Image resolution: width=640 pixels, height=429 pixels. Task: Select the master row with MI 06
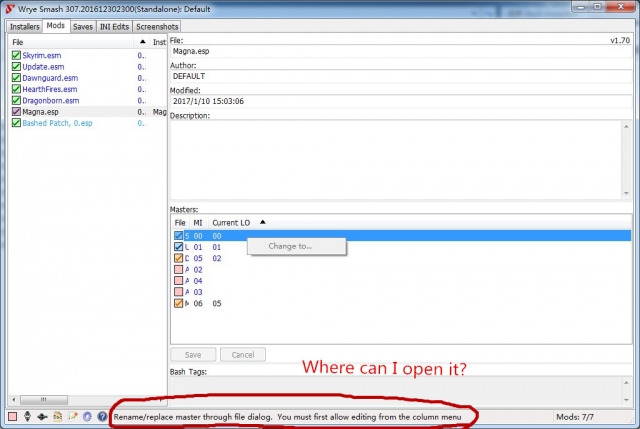(401, 303)
